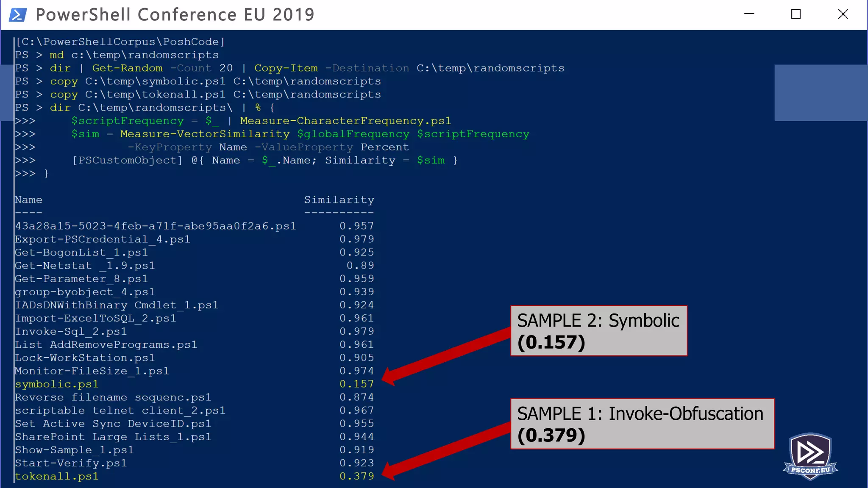
Task: Click the 'Reverse filename sequenc.ps1' file name
Action: coord(113,397)
